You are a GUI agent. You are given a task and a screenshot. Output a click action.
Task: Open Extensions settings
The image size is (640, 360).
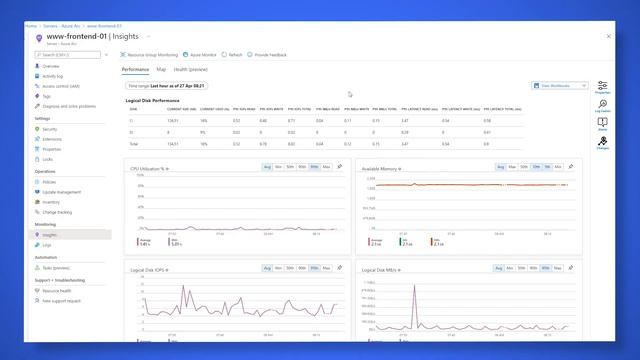coord(52,139)
